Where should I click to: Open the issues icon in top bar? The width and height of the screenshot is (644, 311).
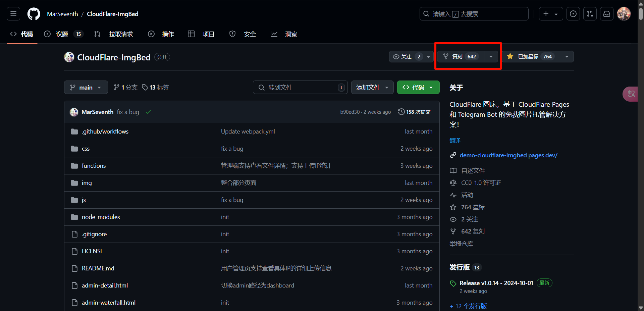pyautogui.click(x=573, y=14)
